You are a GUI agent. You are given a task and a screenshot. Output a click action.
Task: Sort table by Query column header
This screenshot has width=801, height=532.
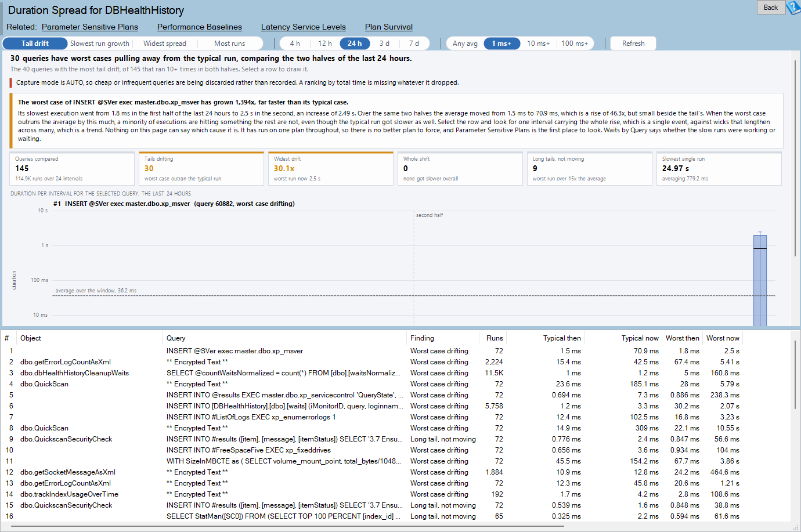(285, 338)
